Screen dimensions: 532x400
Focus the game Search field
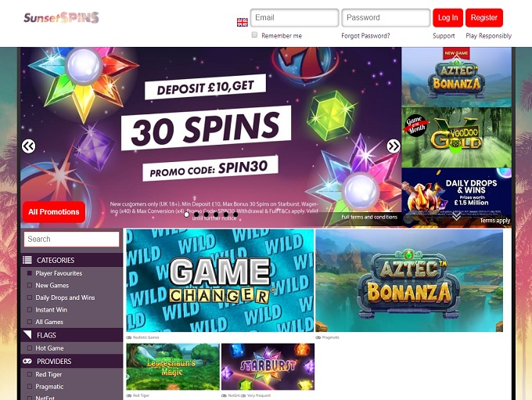pyautogui.click(x=72, y=239)
